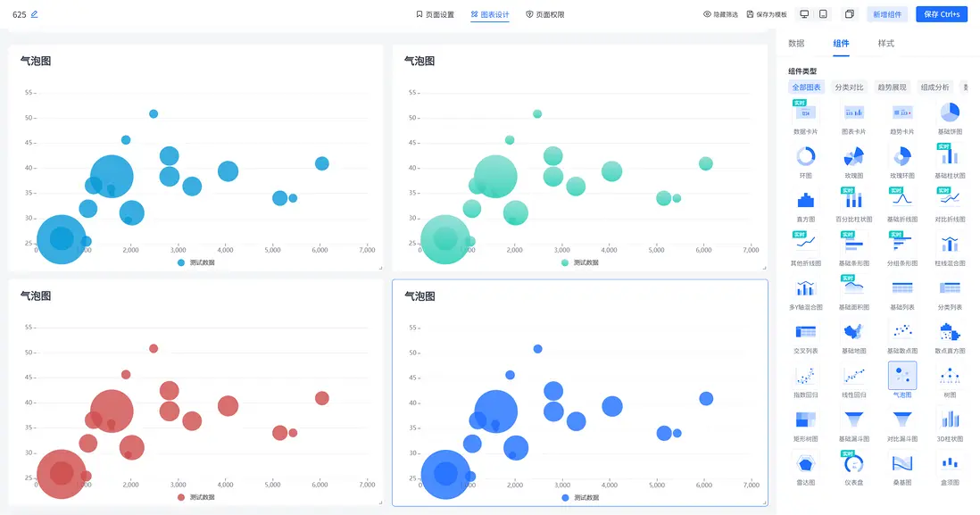The height and width of the screenshot is (515, 980).
Task: Click the largest bubble in the red chart
Action: pyautogui.click(x=62, y=474)
